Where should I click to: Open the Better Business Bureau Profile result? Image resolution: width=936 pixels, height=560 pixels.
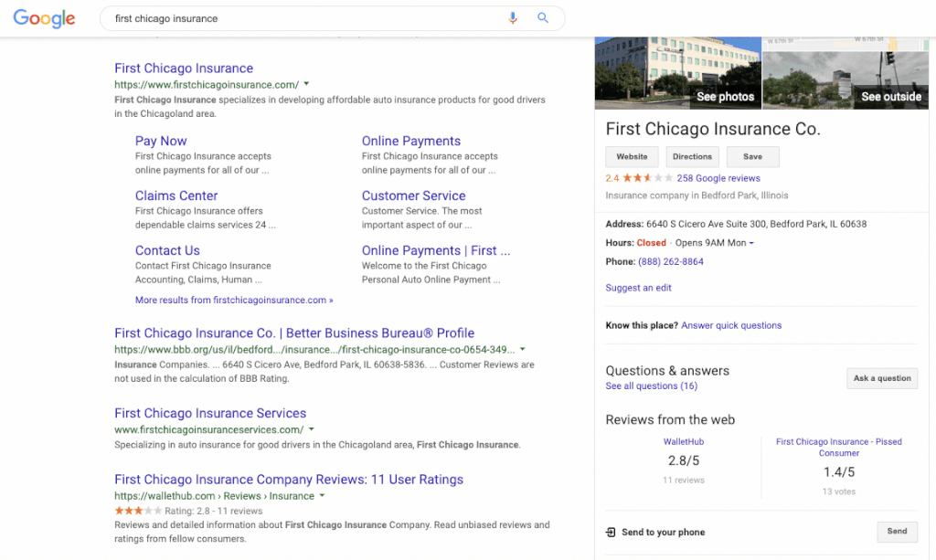pos(294,333)
